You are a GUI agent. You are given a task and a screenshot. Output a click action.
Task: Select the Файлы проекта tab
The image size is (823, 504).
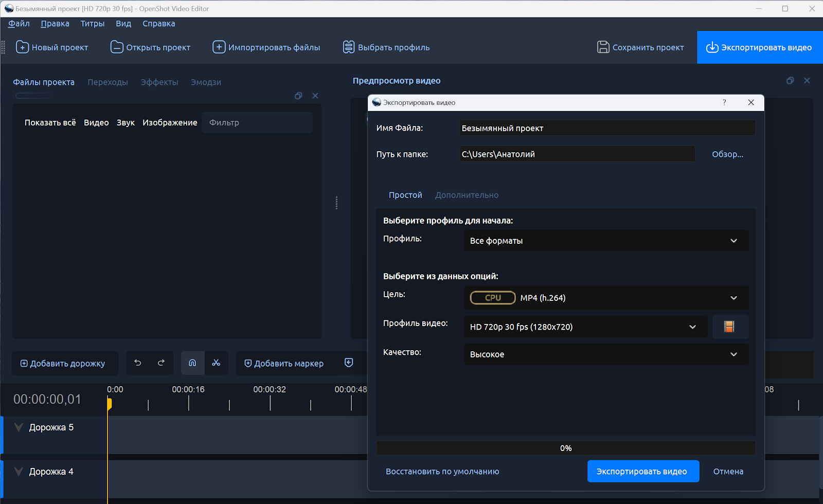click(x=44, y=82)
